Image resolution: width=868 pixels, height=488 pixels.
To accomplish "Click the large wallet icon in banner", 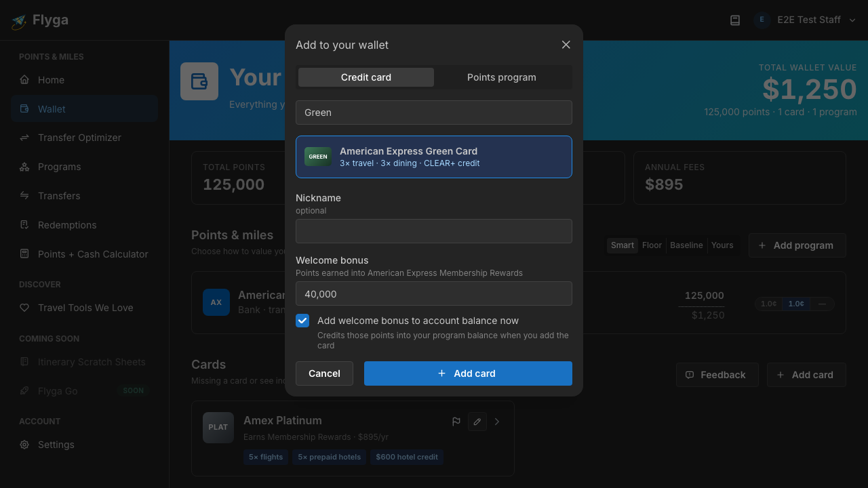I will coord(199,81).
